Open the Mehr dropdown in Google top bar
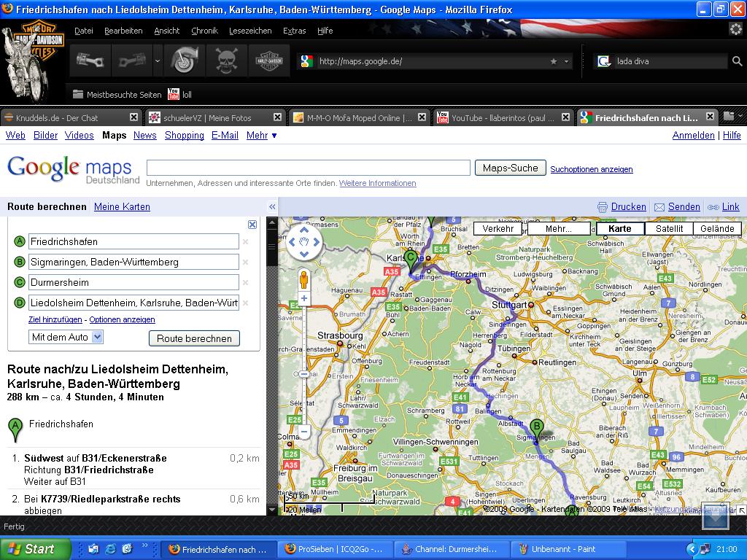747x560 pixels. pyautogui.click(x=262, y=136)
